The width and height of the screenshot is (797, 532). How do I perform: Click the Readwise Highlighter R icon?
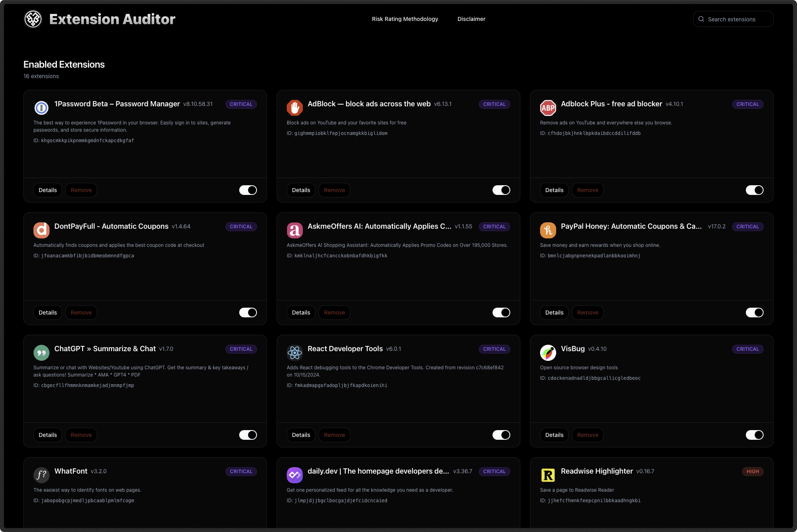click(548, 475)
